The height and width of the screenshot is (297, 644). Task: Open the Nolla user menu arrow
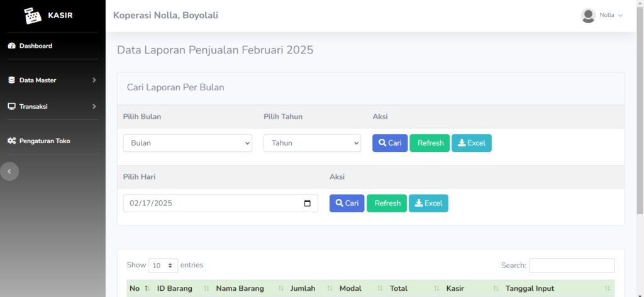(x=620, y=16)
